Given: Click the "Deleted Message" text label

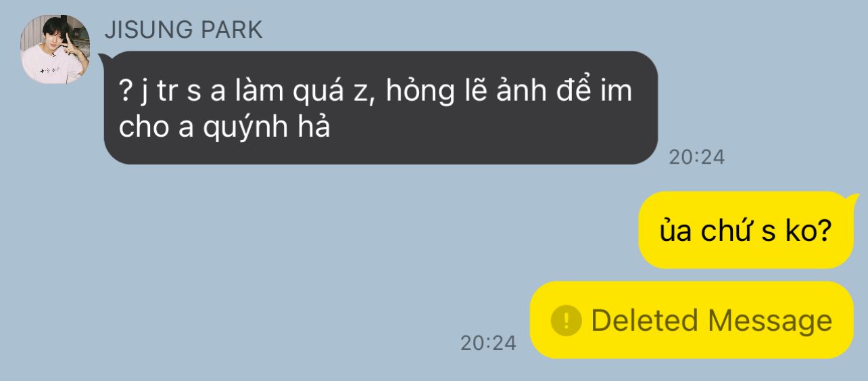Looking at the screenshot, I should (711, 320).
